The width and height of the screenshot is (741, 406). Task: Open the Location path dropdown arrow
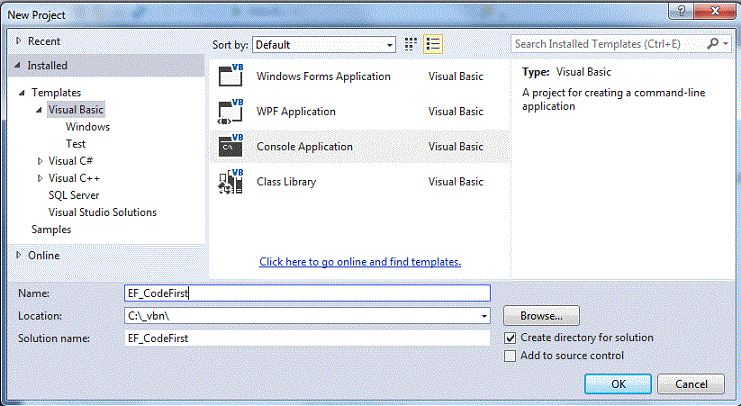point(484,316)
